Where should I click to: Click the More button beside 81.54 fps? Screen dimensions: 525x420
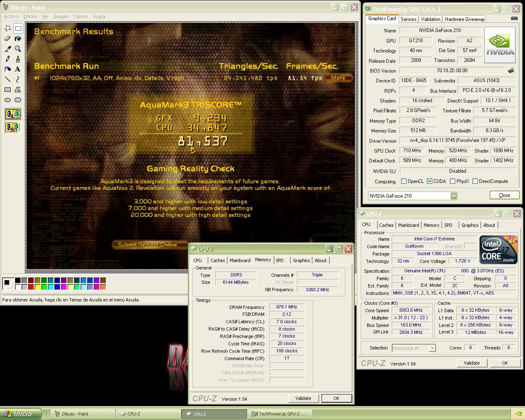pyautogui.click(x=338, y=78)
